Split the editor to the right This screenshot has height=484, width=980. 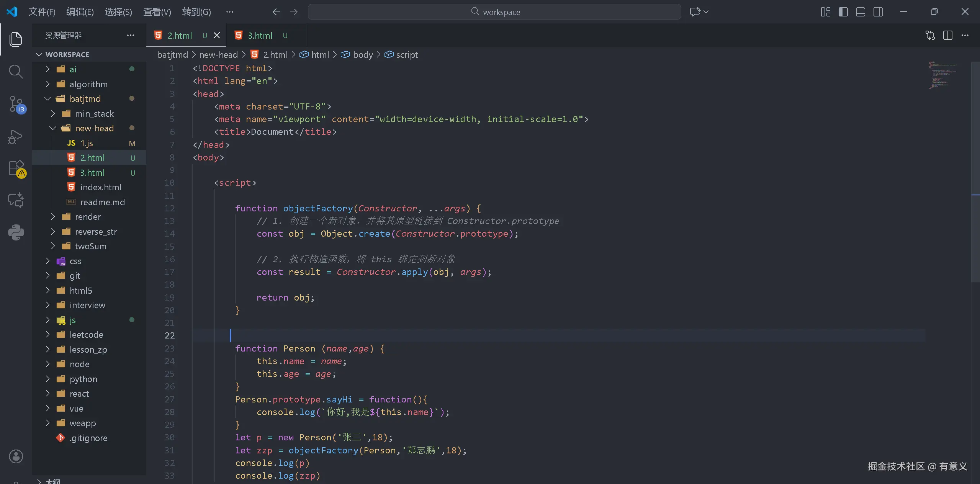click(947, 35)
